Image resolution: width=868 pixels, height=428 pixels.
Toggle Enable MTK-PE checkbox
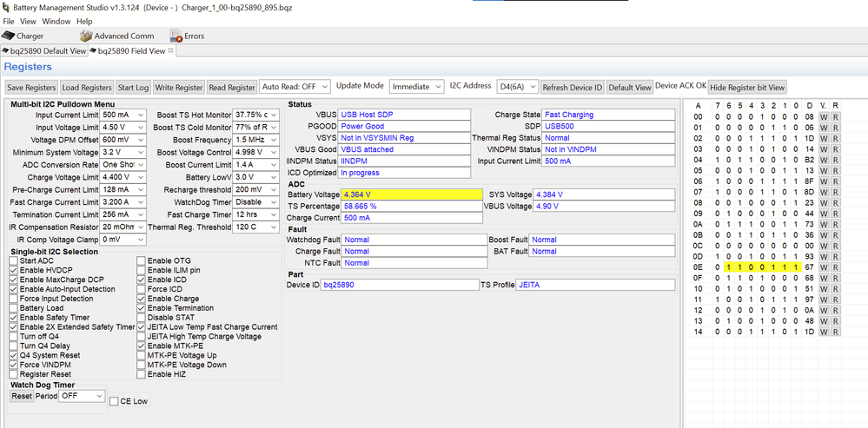pos(142,346)
